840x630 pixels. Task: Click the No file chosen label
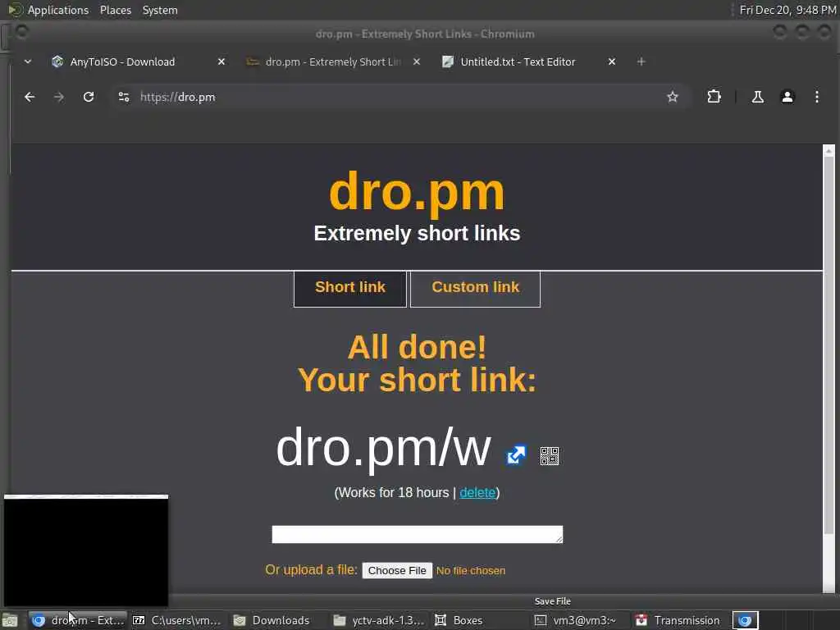click(470, 571)
